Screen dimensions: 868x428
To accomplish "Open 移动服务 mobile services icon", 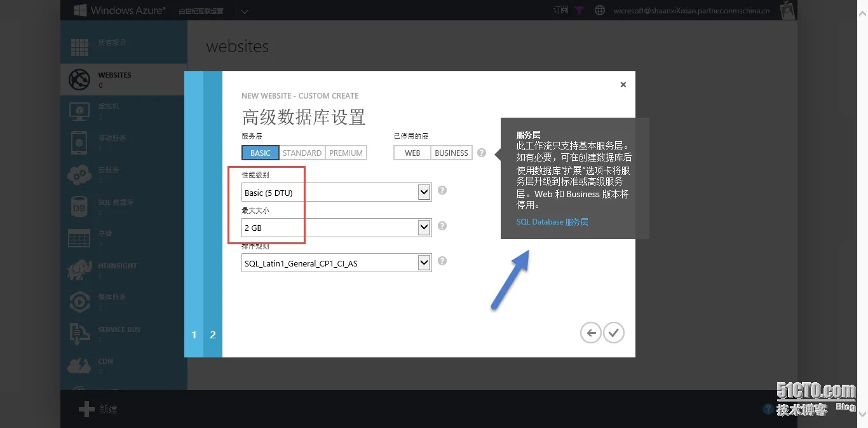I will coord(79,142).
